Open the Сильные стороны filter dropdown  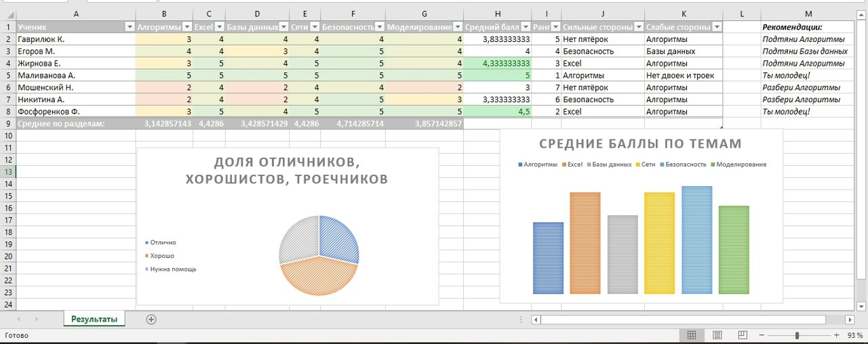click(x=638, y=27)
